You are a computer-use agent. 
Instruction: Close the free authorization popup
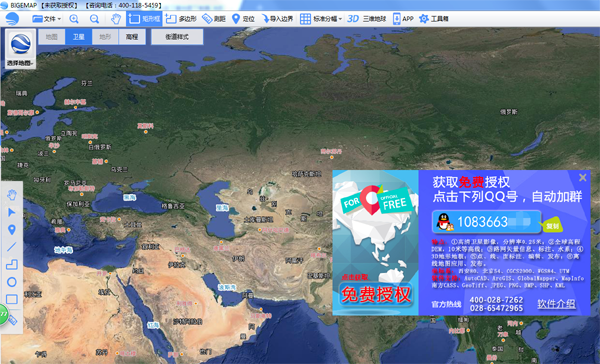click(583, 177)
